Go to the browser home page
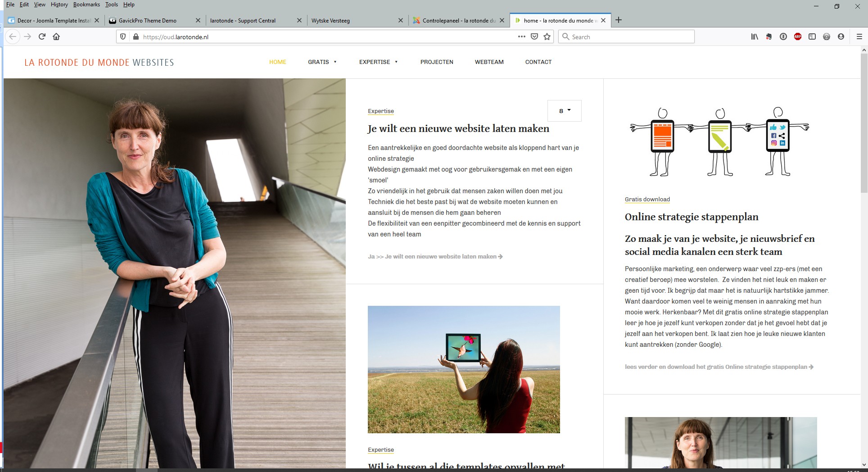868x472 pixels. tap(56, 37)
